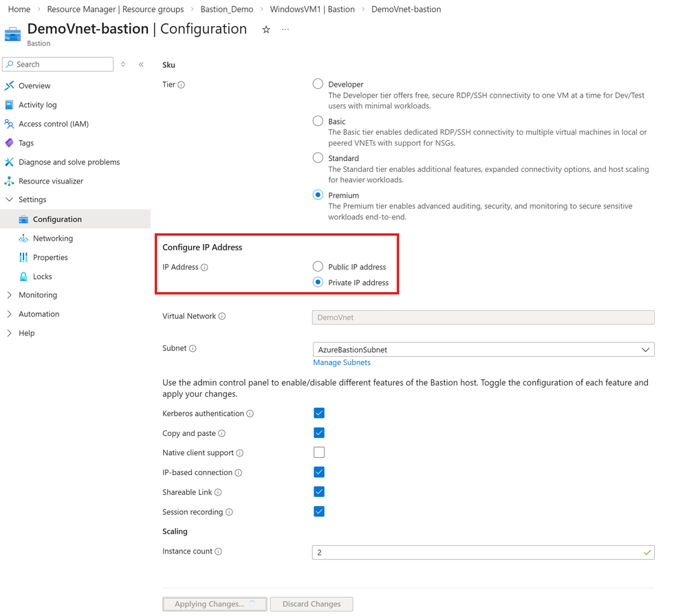Toggle the Copy and paste checkbox
The width and height of the screenshot is (687, 616).
click(319, 432)
